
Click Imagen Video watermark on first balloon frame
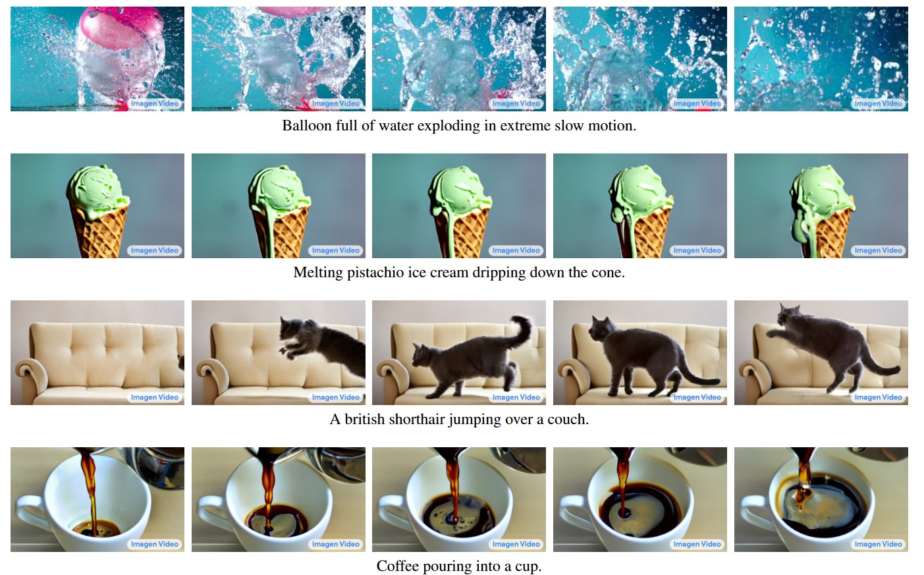(155, 103)
